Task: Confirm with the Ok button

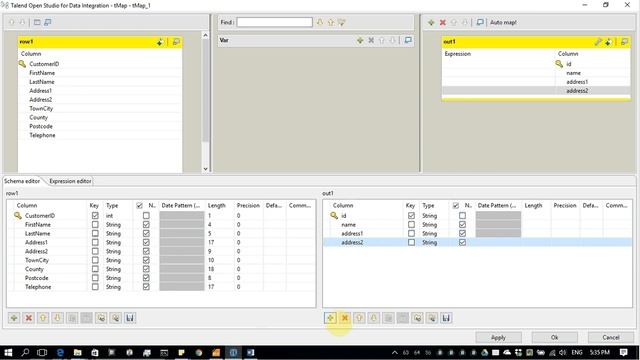Action: [554, 338]
